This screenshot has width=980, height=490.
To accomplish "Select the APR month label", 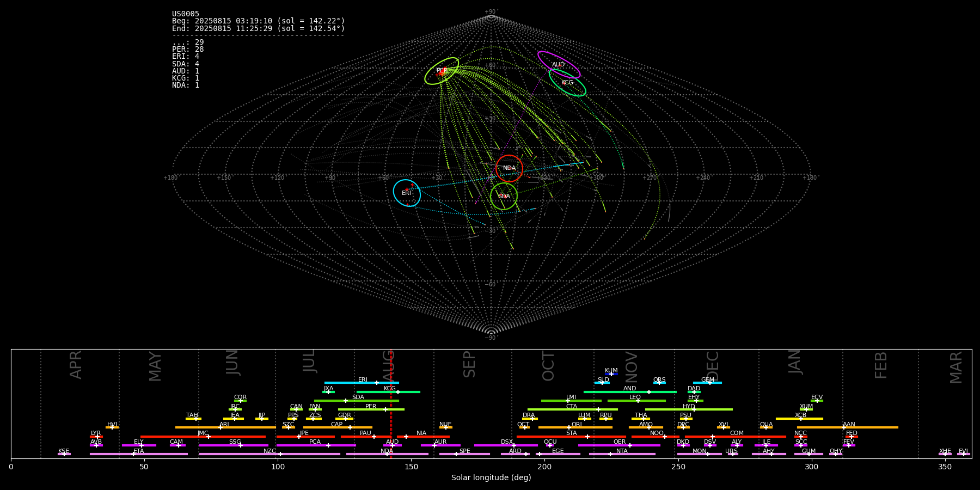I will [x=76, y=365].
